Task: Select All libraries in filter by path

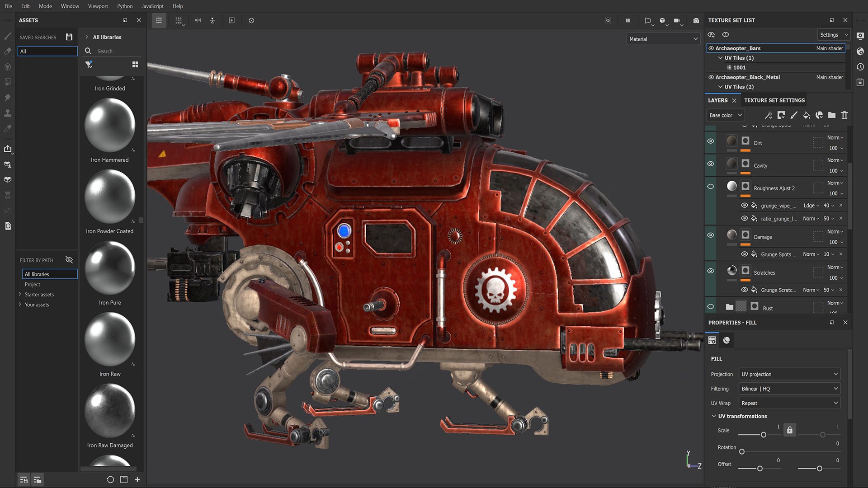Action: 50,274
